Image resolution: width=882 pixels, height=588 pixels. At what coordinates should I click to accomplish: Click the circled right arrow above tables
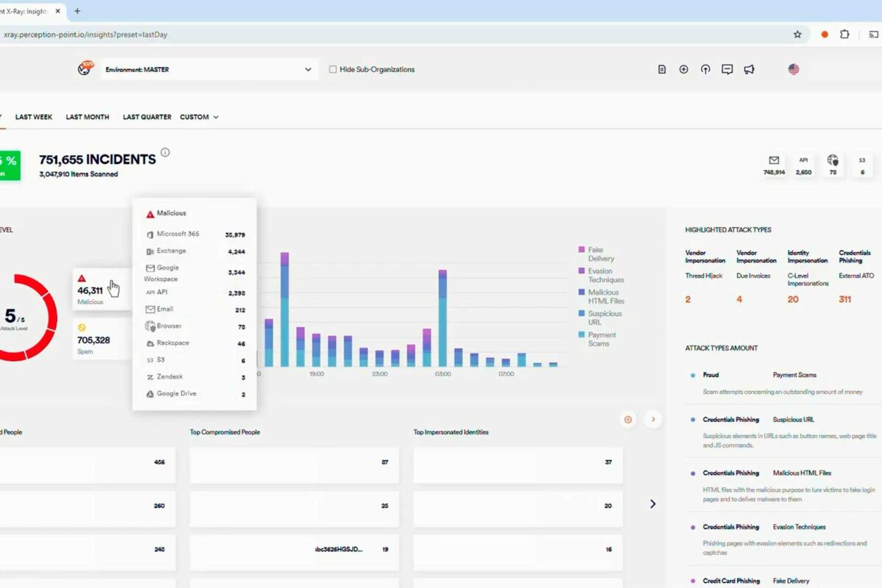(653, 420)
